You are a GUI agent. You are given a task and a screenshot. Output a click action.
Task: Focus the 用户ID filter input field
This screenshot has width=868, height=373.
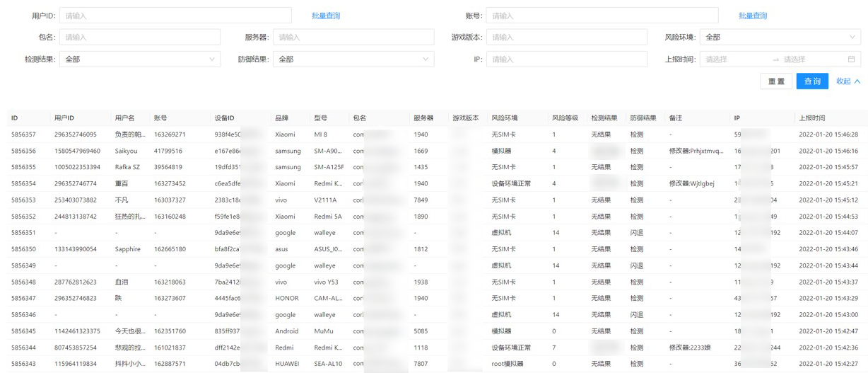[175, 16]
